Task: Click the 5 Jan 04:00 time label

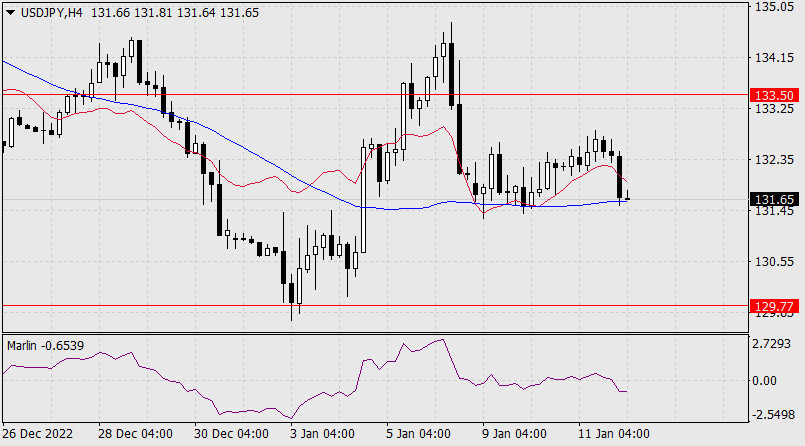Action: click(x=418, y=435)
